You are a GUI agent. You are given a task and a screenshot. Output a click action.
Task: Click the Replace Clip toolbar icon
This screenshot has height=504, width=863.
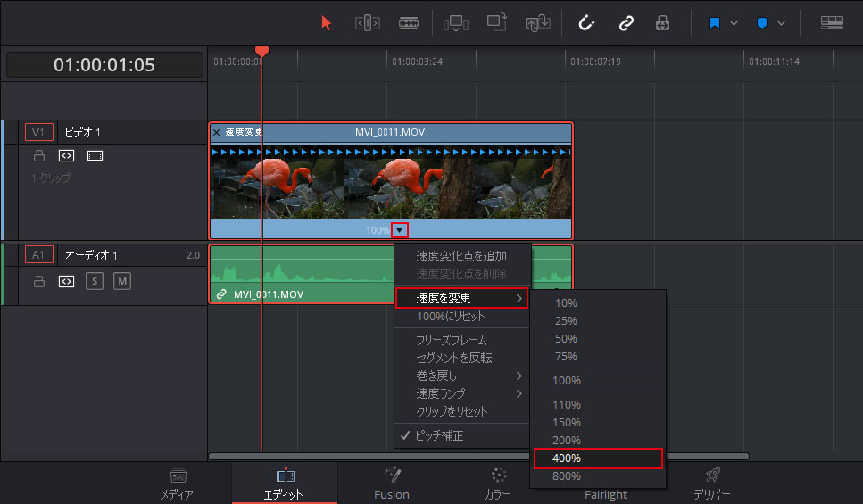538,23
